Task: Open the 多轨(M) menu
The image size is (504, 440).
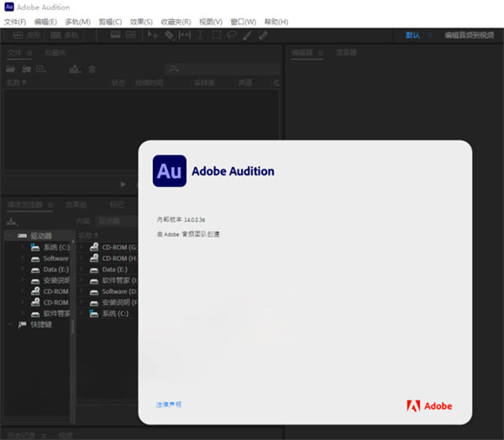Action: click(78, 22)
